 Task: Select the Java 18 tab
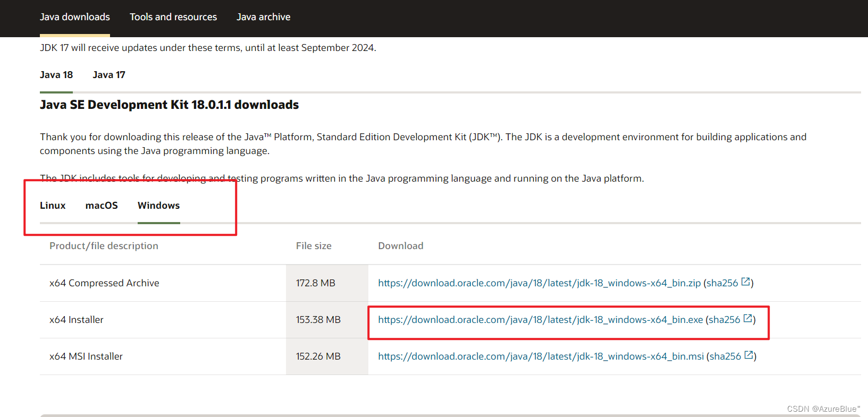(56, 75)
